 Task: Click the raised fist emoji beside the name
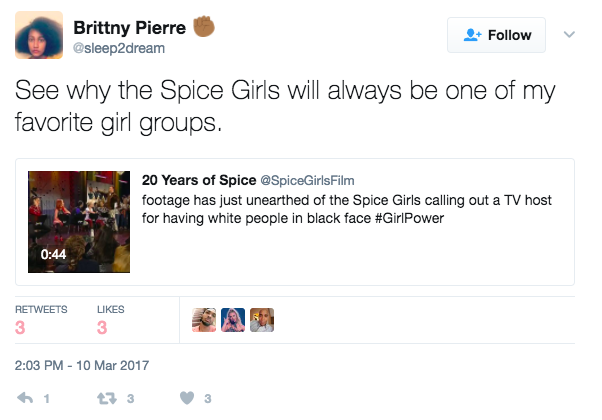(203, 26)
